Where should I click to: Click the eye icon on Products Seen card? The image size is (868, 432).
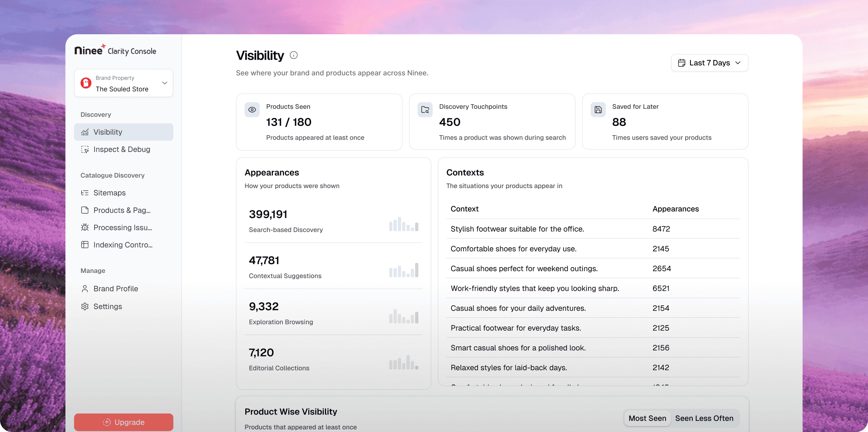coord(252,110)
